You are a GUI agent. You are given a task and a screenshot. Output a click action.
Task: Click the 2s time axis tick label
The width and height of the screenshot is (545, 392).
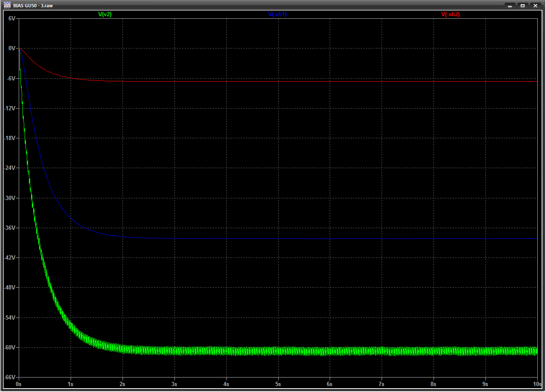pyautogui.click(x=123, y=384)
